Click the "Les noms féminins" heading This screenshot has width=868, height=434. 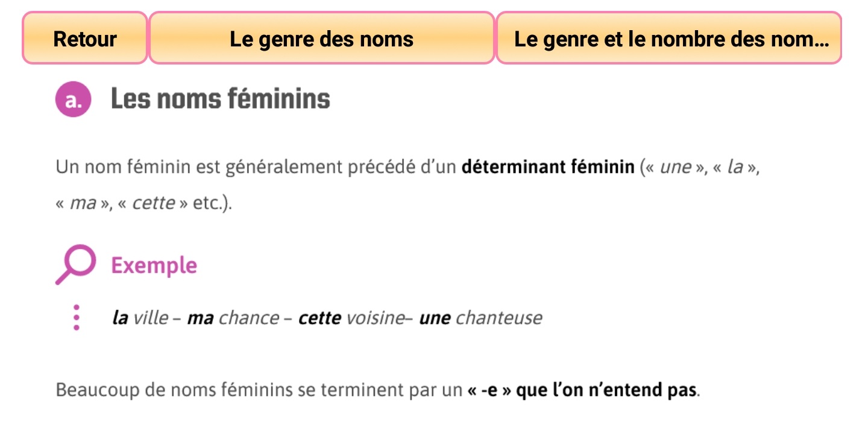pos(220,99)
